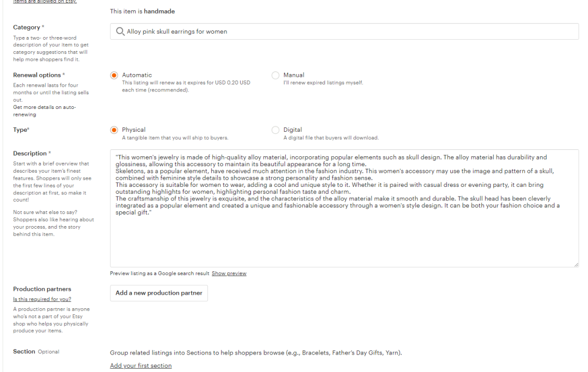Click the Category field label
This screenshot has width=588, height=372.
point(27,27)
